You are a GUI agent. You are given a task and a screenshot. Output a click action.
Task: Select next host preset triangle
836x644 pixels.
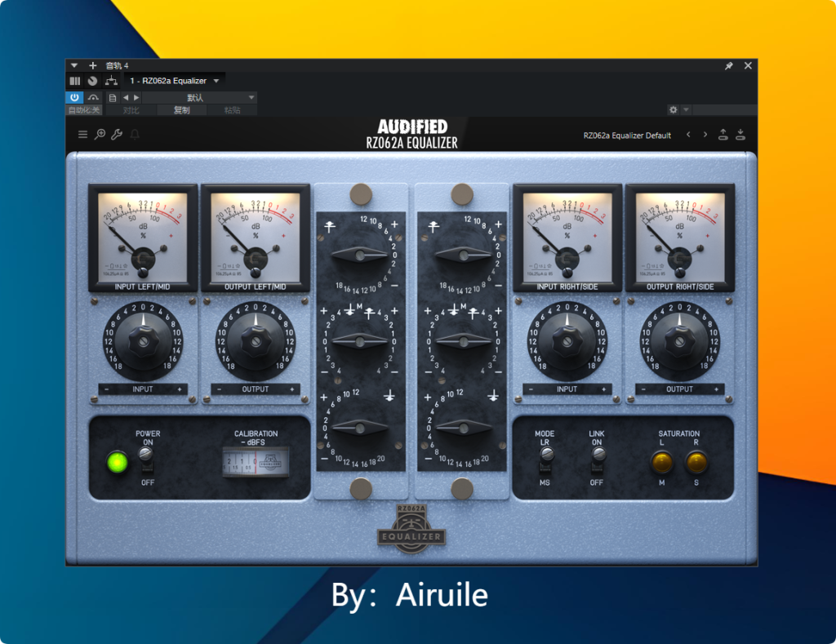coord(136,98)
